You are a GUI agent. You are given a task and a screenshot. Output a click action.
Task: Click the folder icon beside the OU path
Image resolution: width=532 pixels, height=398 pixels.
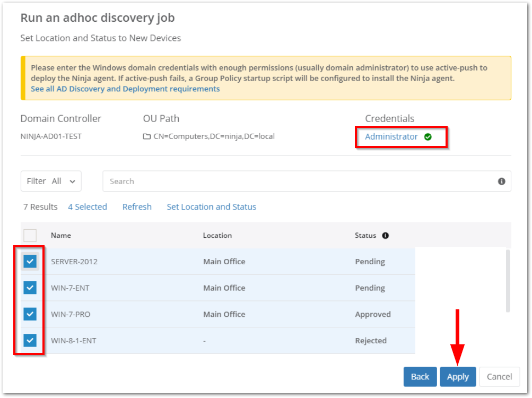pyautogui.click(x=146, y=136)
